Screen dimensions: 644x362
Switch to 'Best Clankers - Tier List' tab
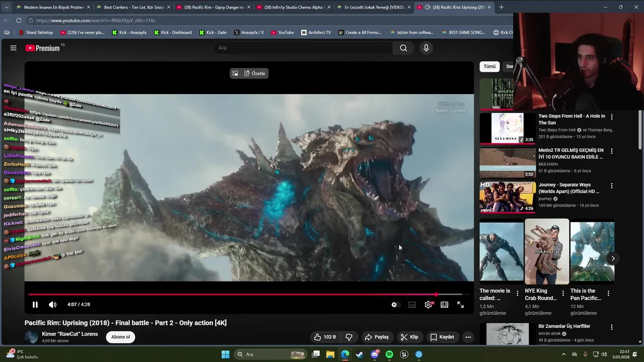pos(133,7)
